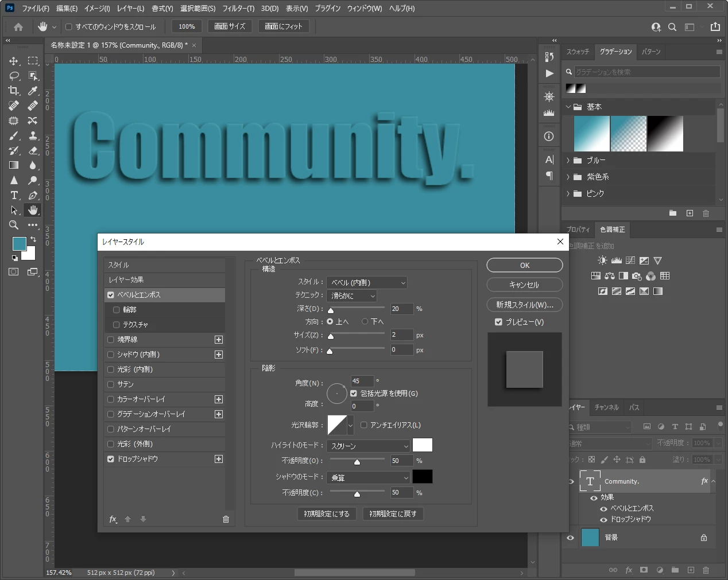This screenshot has width=728, height=580.
Task: Open the ハイライトのモード dropdown
Action: [x=368, y=446]
